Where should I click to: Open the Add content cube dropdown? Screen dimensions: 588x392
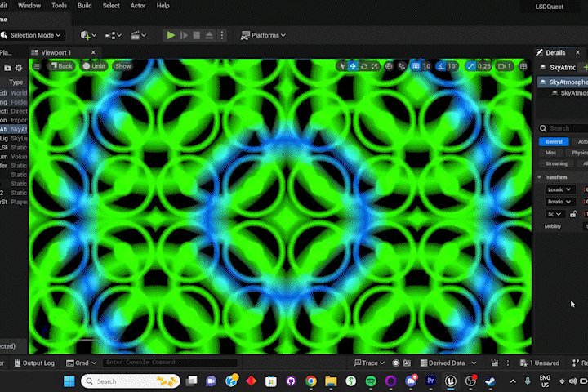(88, 35)
